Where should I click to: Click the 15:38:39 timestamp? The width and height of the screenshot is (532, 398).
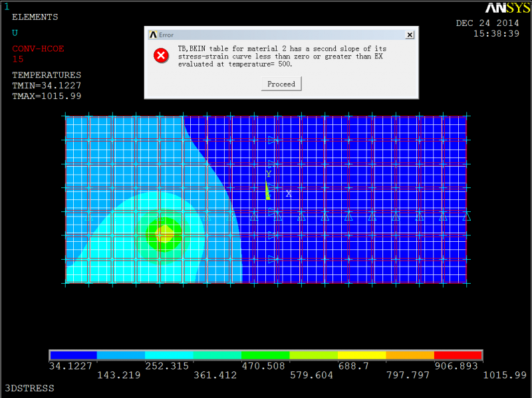pyautogui.click(x=496, y=34)
